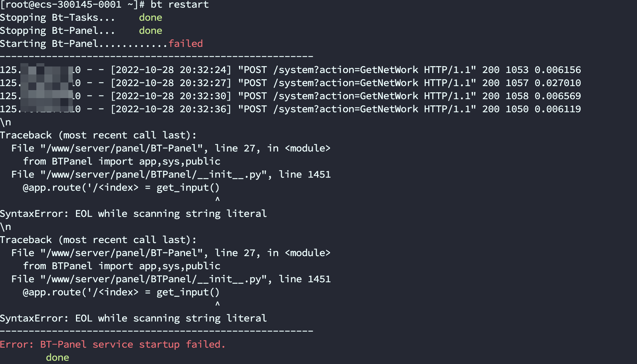Click 'done' after Stopping Bt-Panel
This screenshot has width=637, height=364.
[151, 31]
